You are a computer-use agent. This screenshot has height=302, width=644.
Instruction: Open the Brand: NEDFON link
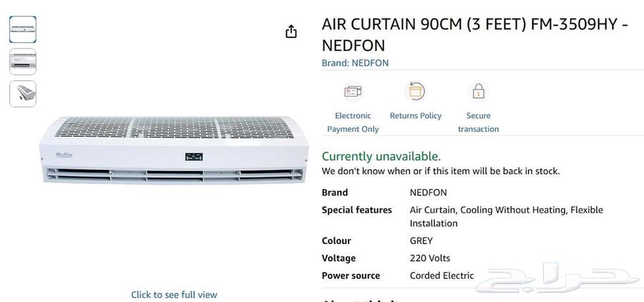pyautogui.click(x=355, y=63)
